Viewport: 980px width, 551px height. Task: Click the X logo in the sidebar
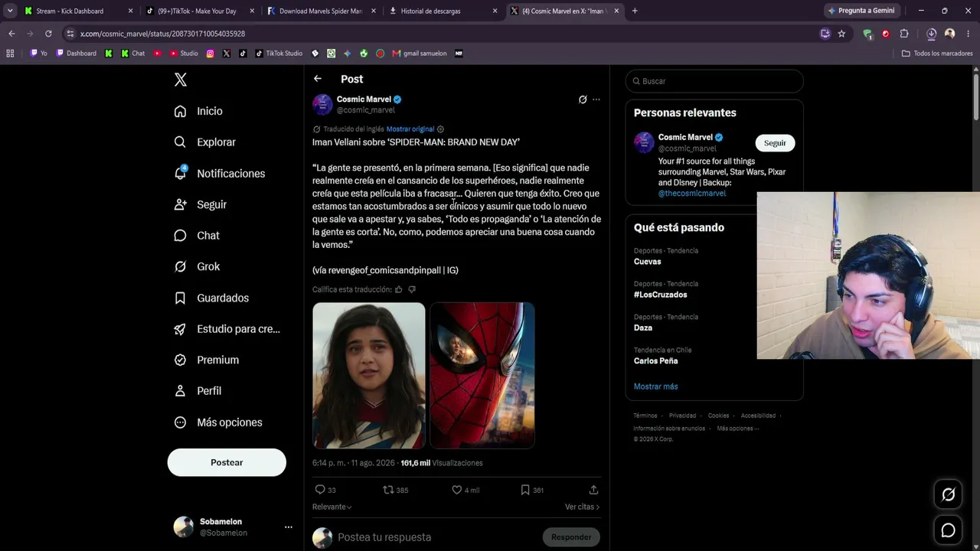pos(181,80)
